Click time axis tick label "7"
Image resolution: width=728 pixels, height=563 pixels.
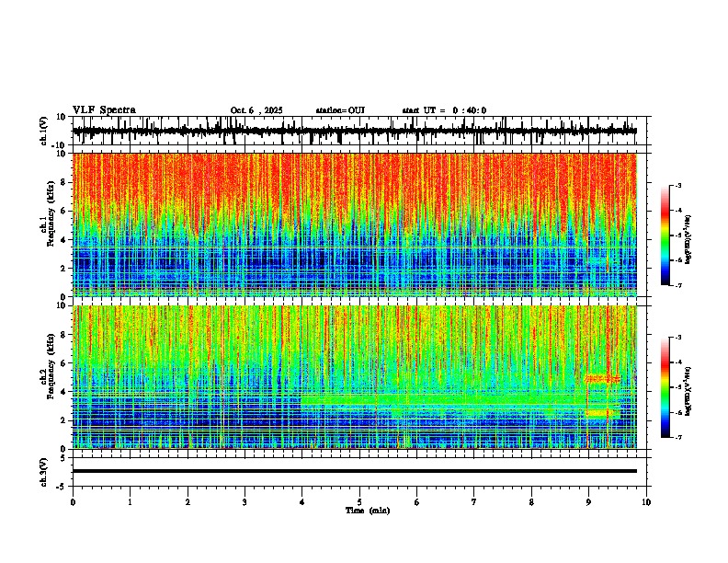474,502
